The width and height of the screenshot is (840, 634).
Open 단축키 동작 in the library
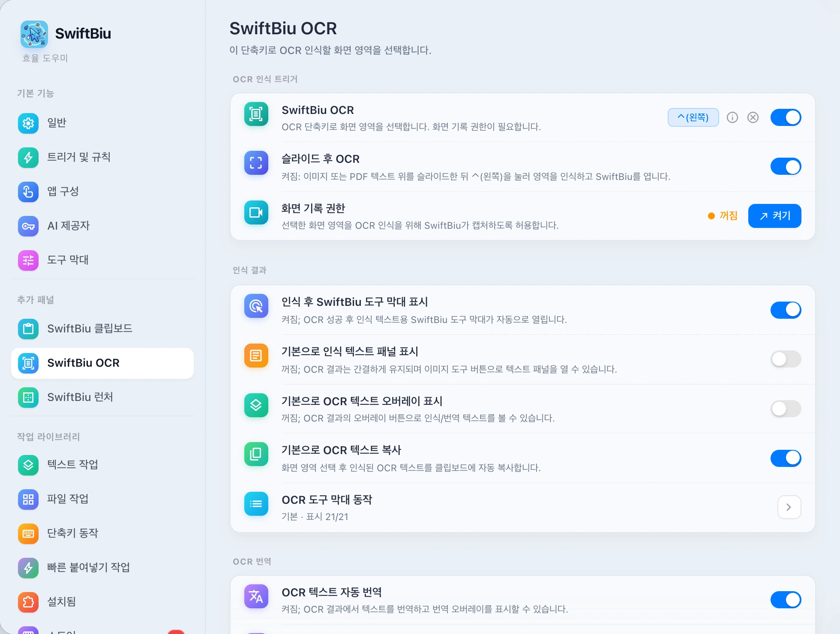[102, 534]
